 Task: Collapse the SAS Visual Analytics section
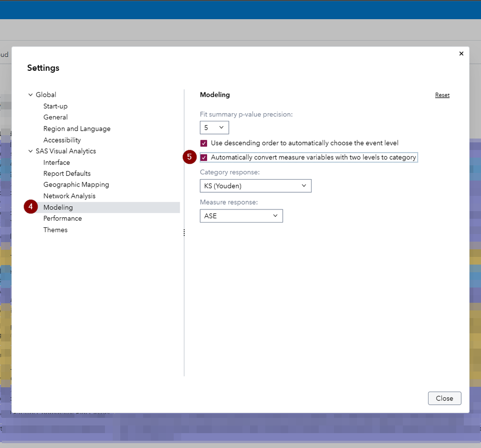(30, 151)
